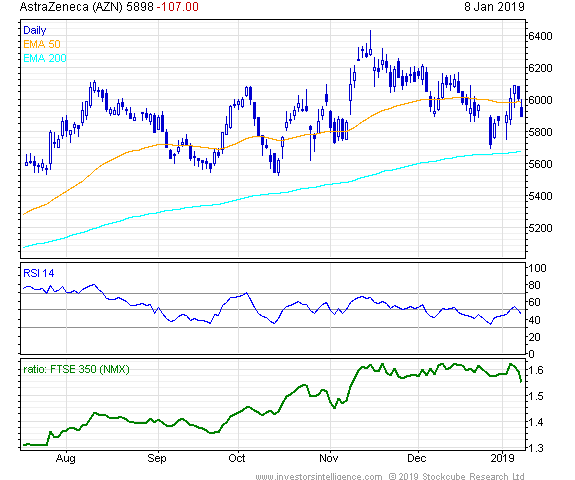The height and width of the screenshot is (480, 575).
Task: Click the RSI axis value 80
Action: 534,285
